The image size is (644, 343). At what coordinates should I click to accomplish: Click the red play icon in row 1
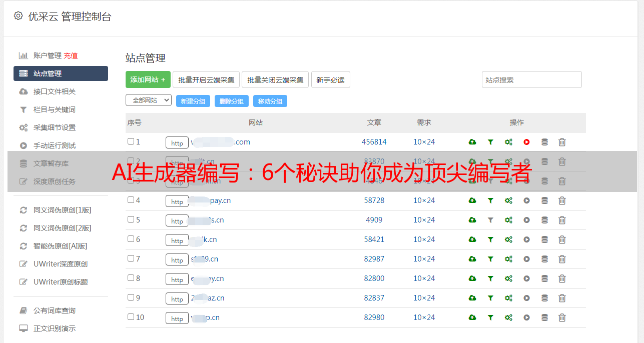(x=526, y=142)
